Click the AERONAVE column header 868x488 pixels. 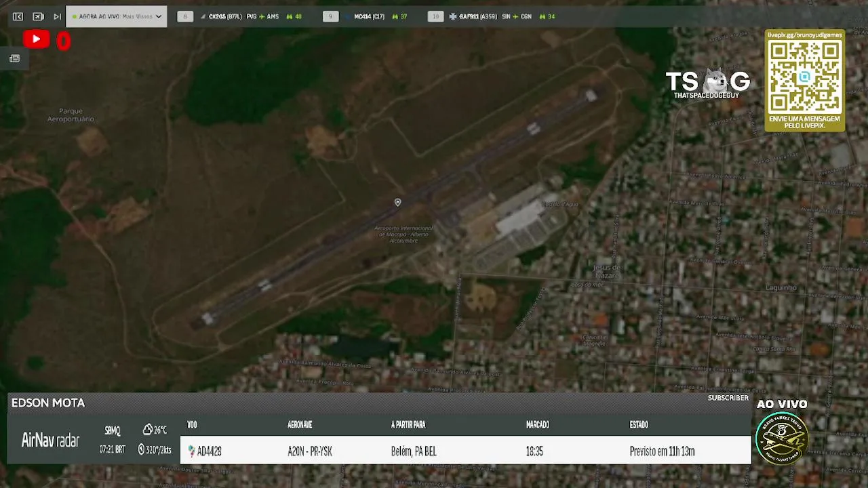pos(300,425)
